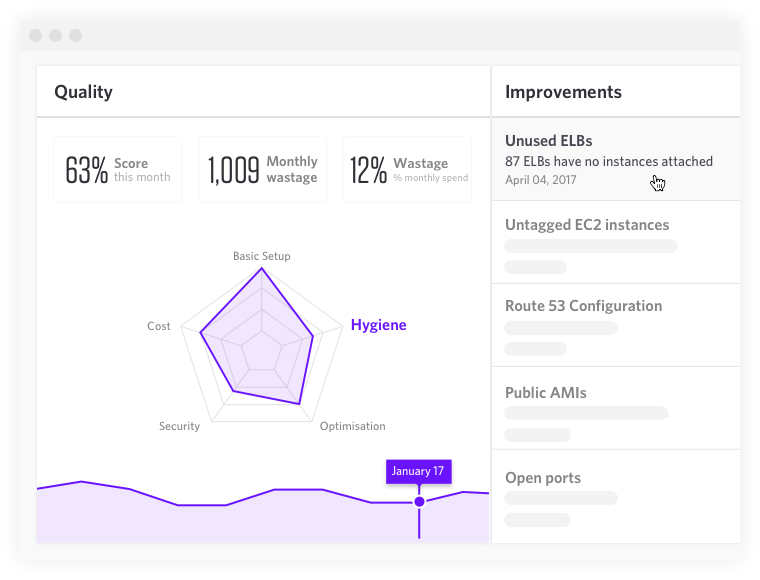The width and height of the screenshot is (760, 580).
Task: Click the second gray window control dot
Action: tap(55, 35)
